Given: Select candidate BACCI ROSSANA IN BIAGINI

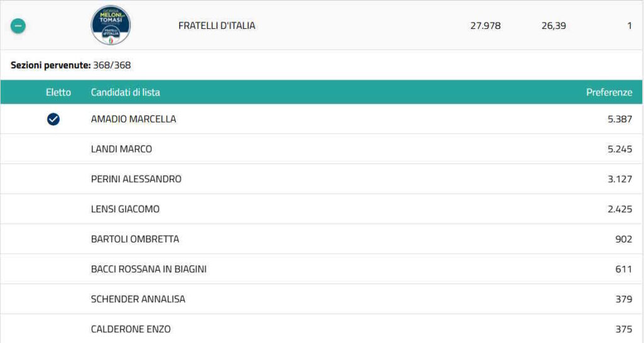Looking at the screenshot, I should [148, 269].
